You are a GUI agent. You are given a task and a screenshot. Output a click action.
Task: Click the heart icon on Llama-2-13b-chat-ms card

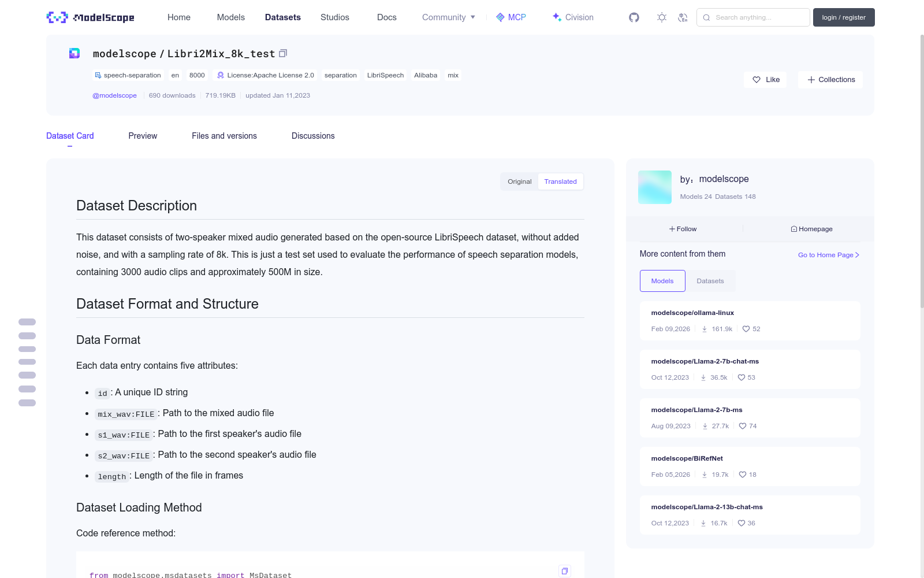pos(742,523)
